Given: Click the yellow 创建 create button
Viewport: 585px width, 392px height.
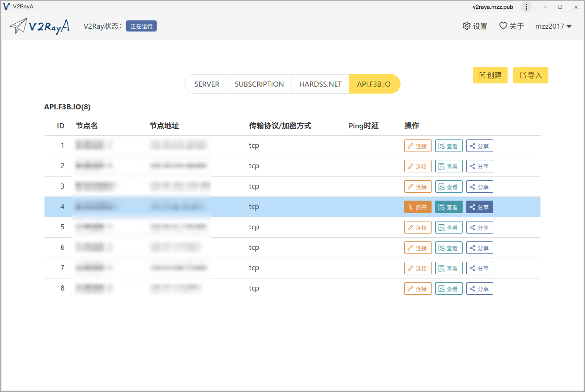Looking at the screenshot, I should 490,75.
